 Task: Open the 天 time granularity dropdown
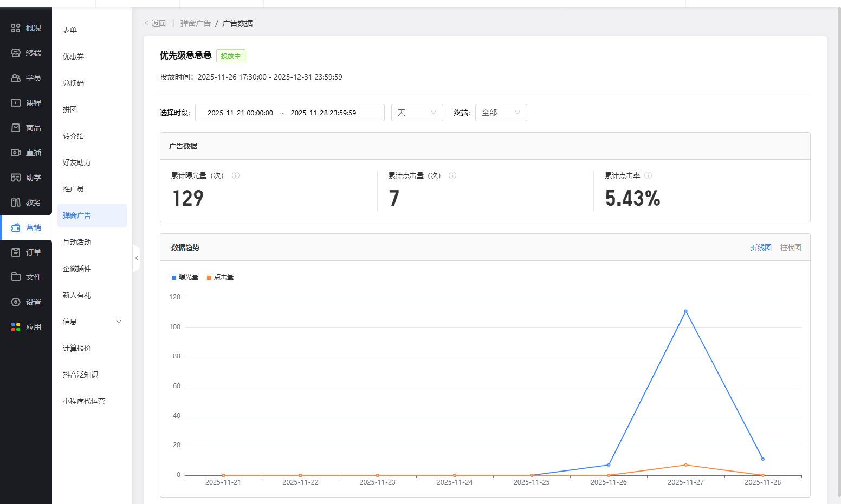tap(417, 113)
